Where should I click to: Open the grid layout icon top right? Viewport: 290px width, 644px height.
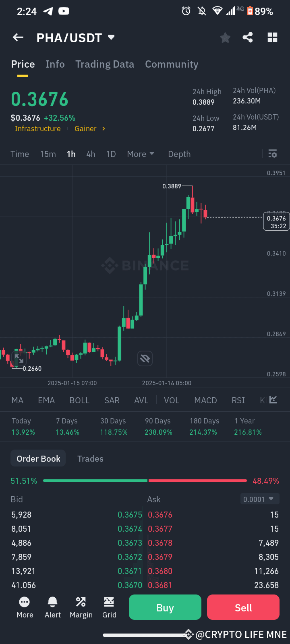click(272, 37)
